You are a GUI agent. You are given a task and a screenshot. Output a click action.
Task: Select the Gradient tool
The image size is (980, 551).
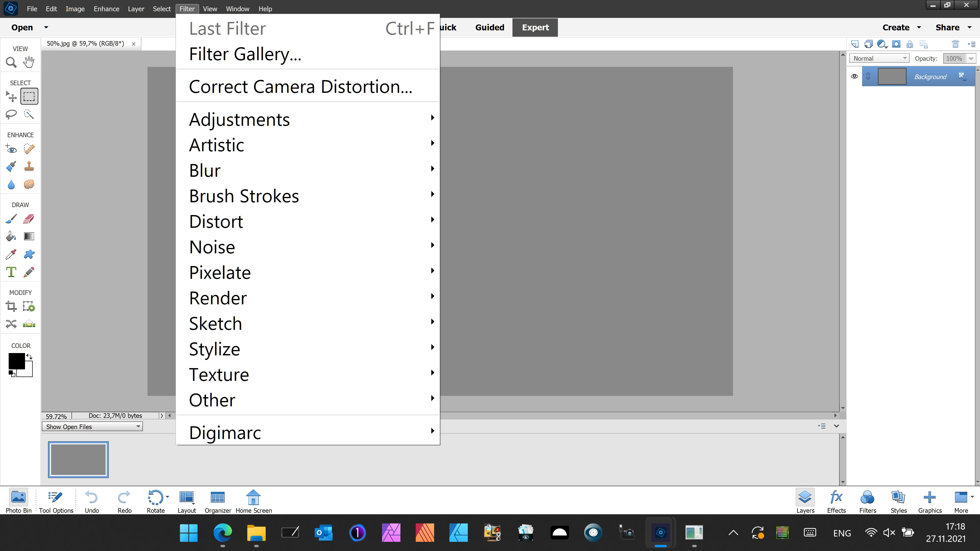[29, 236]
